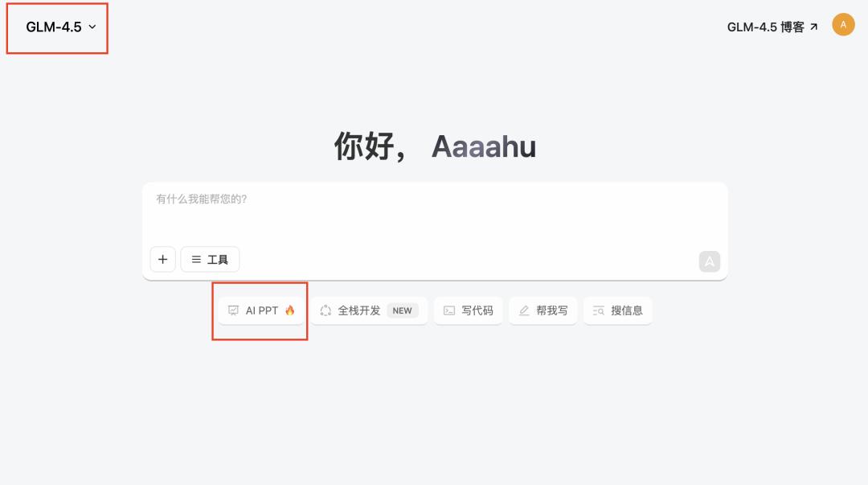Open the orange user avatar menu
This screenshot has width=868, height=485.
pyautogui.click(x=843, y=25)
